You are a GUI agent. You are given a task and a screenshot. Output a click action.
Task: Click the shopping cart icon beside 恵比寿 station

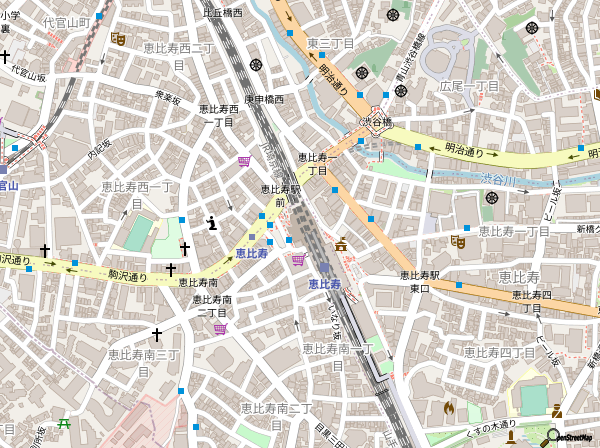[297, 260]
